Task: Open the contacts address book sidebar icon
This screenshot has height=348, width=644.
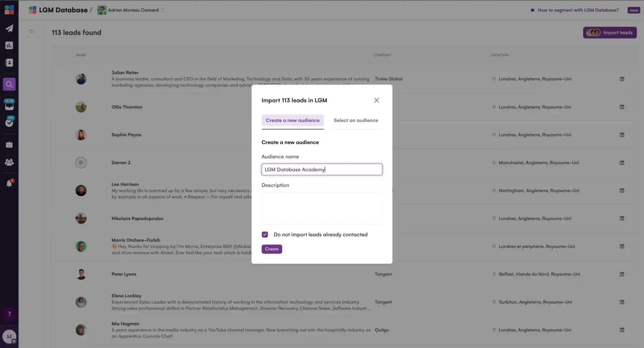Action: pyautogui.click(x=9, y=62)
